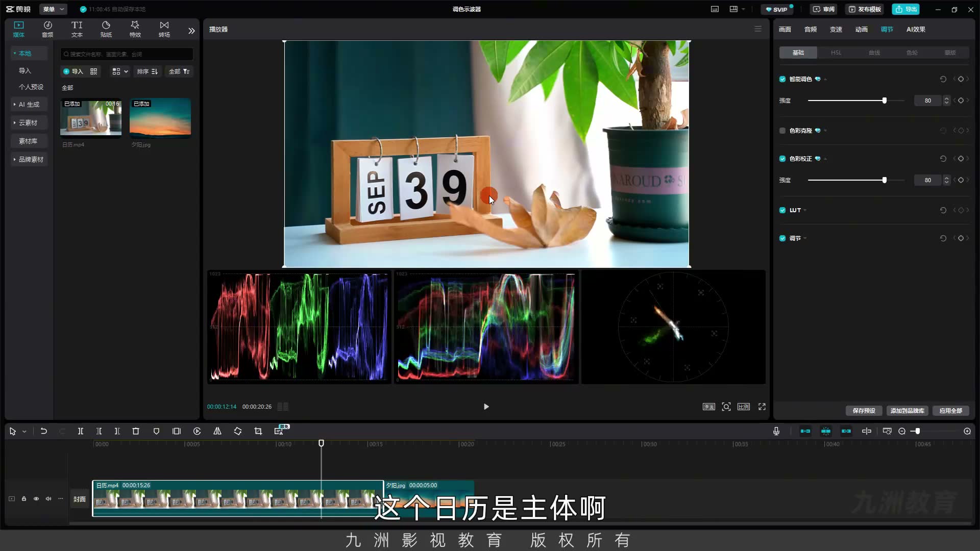The image size is (980, 551).
Task: Click the delete trash icon
Action: click(x=136, y=431)
